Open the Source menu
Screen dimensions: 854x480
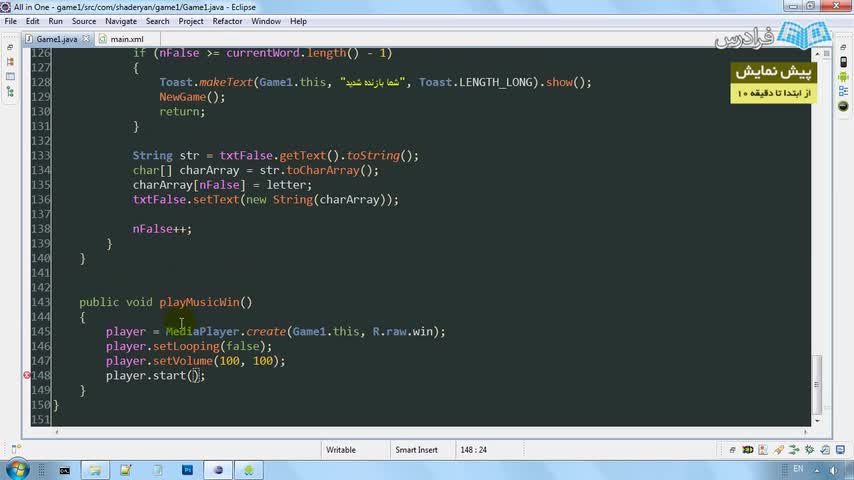84,21
